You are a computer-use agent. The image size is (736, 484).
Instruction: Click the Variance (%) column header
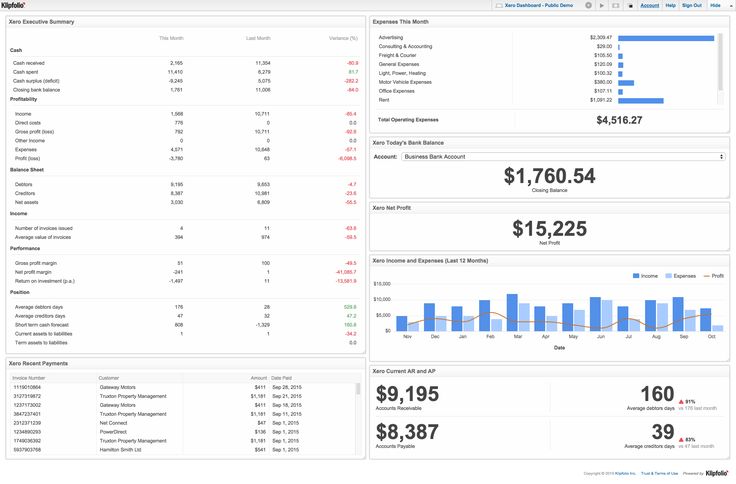[x=344, y=38]
